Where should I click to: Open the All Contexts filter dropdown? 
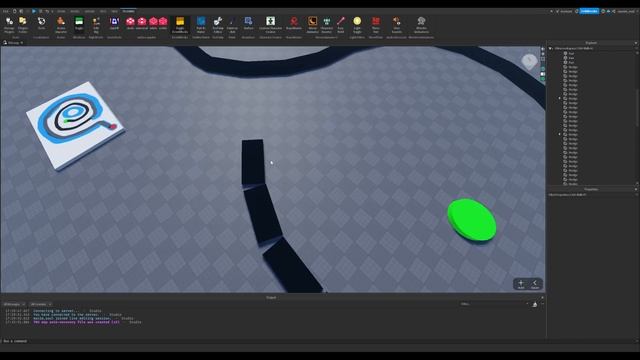click(41, 304)
